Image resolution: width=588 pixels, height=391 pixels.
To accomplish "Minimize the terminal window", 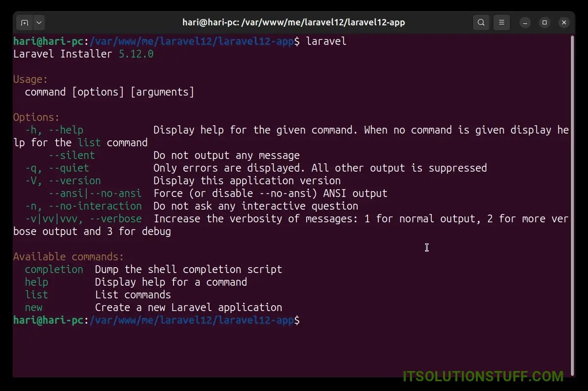I will (x=525, y=22).
